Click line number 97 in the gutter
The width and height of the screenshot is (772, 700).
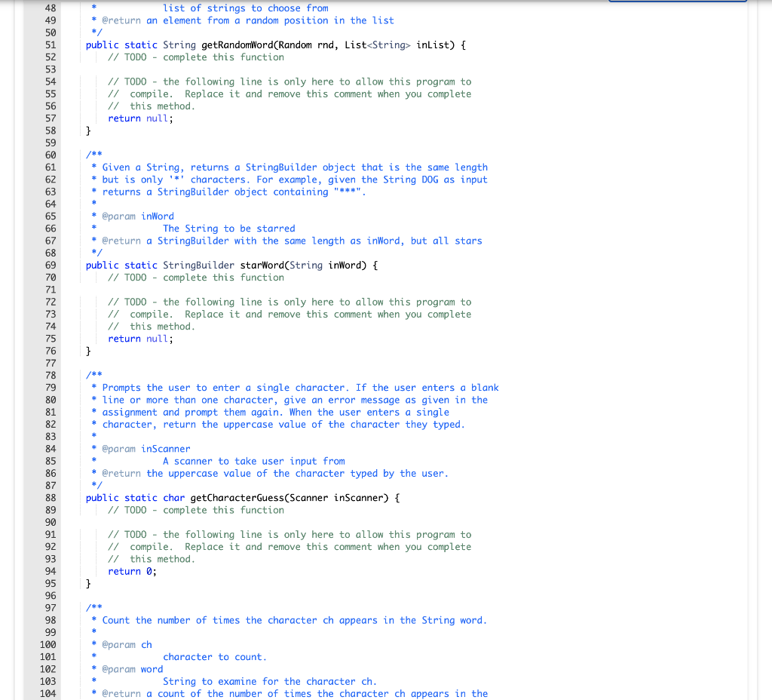click(x=51, y=608)
